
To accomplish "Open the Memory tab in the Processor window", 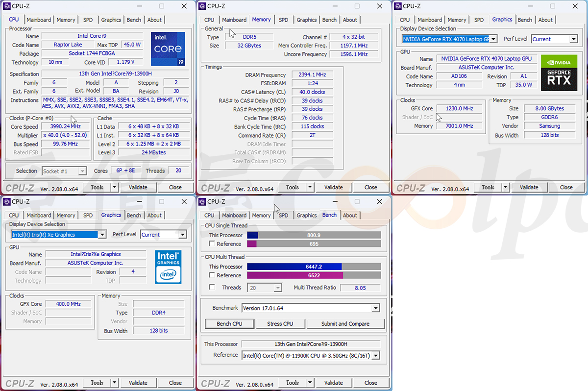I will (66, 20).
